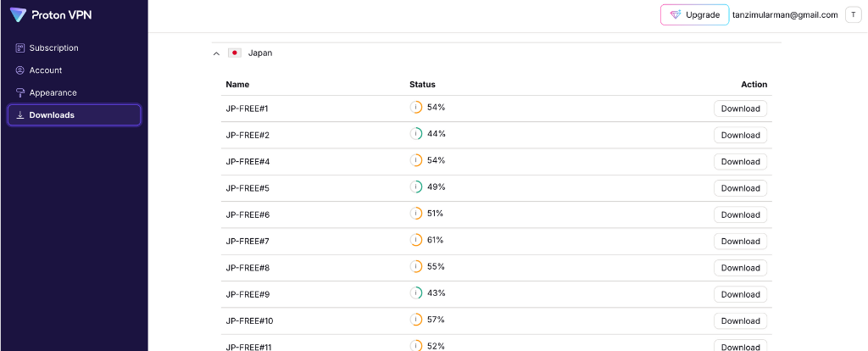
Task: Collapse the Japan server list chevron
Action: 216,53
